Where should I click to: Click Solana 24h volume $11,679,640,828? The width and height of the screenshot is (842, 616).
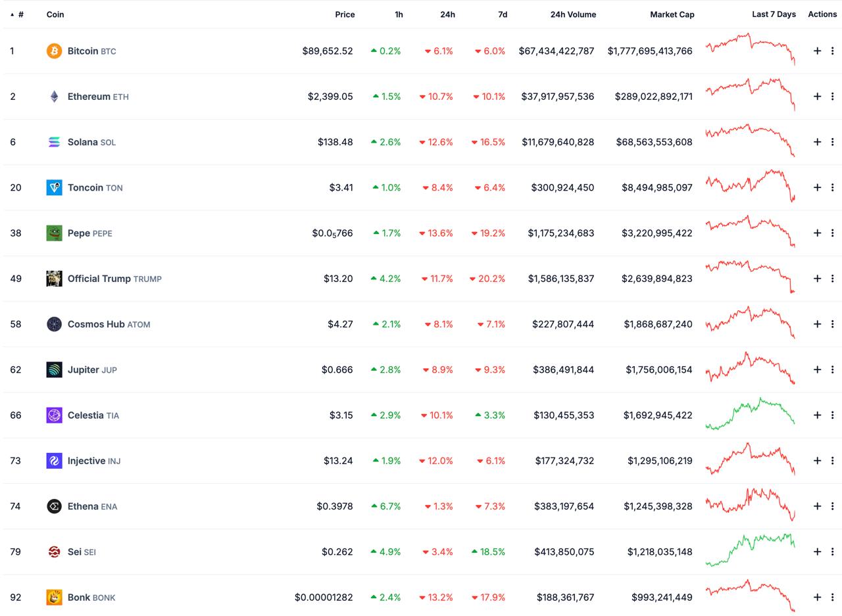pyautogui.click(x=558, y=142)
